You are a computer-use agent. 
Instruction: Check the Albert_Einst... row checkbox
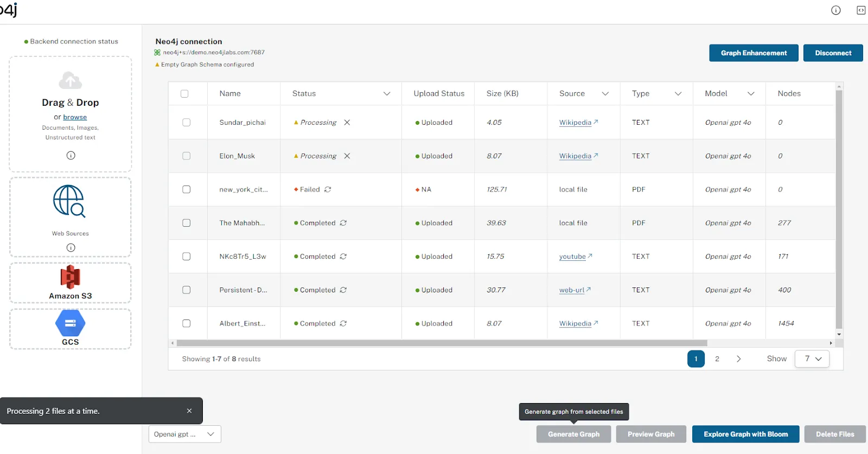tap(186, 323)
